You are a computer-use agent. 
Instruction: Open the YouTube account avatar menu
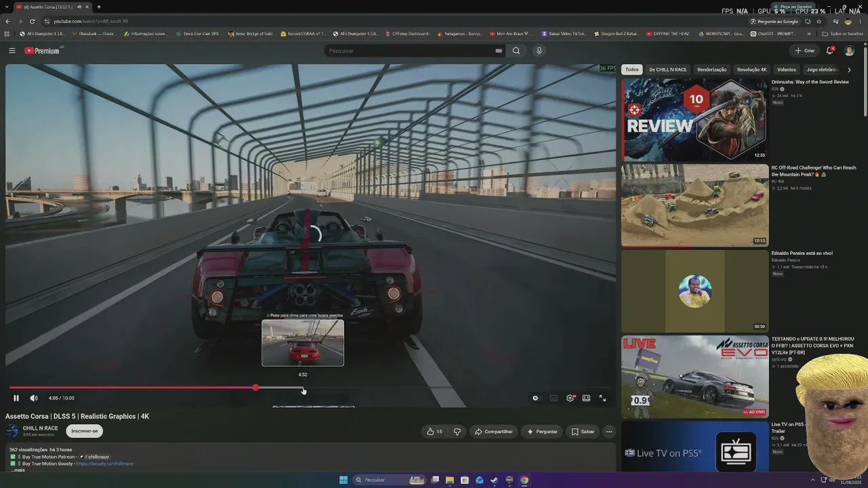click(849, 51)
